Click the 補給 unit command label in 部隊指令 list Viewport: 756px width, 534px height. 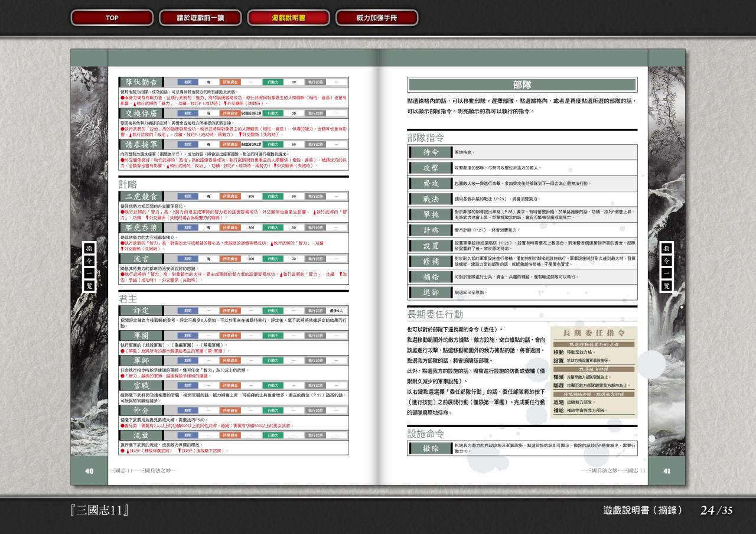point(431,276)
